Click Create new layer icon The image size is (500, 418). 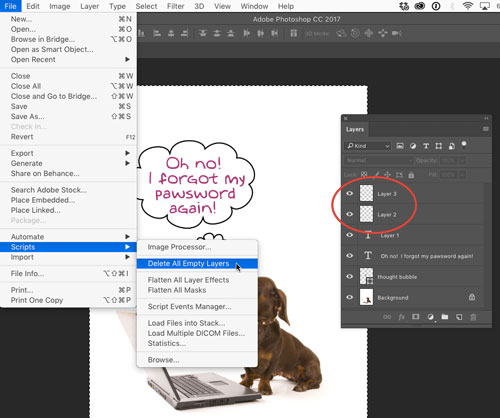459,317
